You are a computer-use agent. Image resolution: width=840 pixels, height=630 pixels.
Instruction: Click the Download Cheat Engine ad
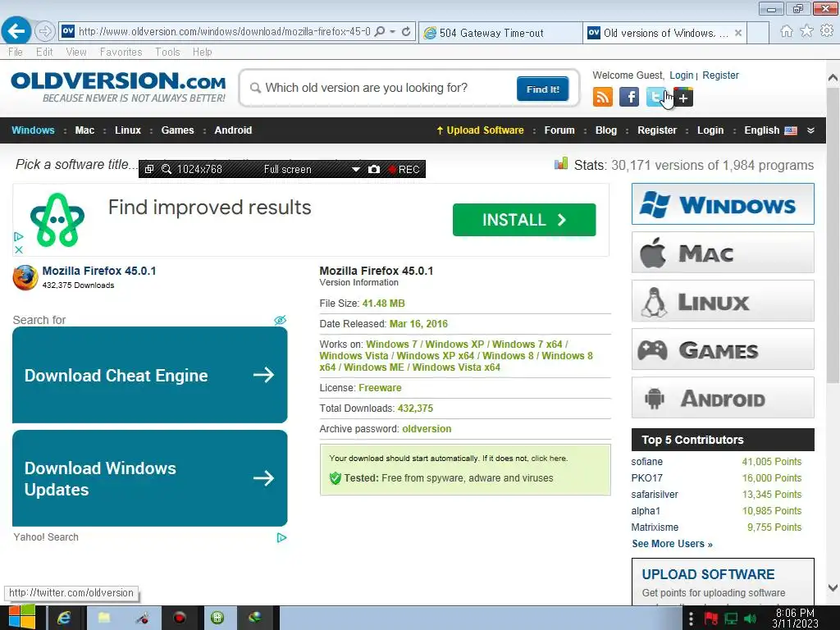point(149,375)
